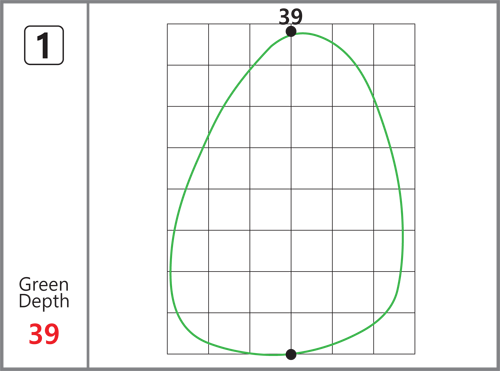Click the bottom-left corner cell of the grid
The image size is (500, 371).
pos(188,333)
